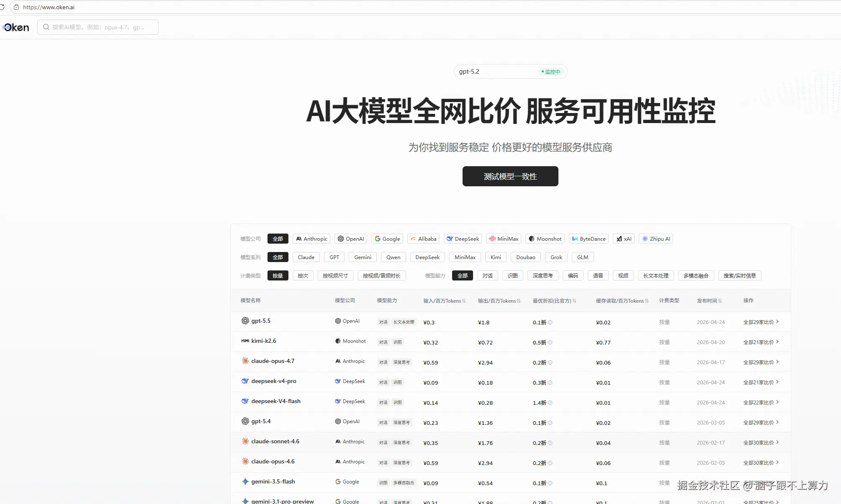
Task: Select the Google company filter chip
Action: [387, 239]
